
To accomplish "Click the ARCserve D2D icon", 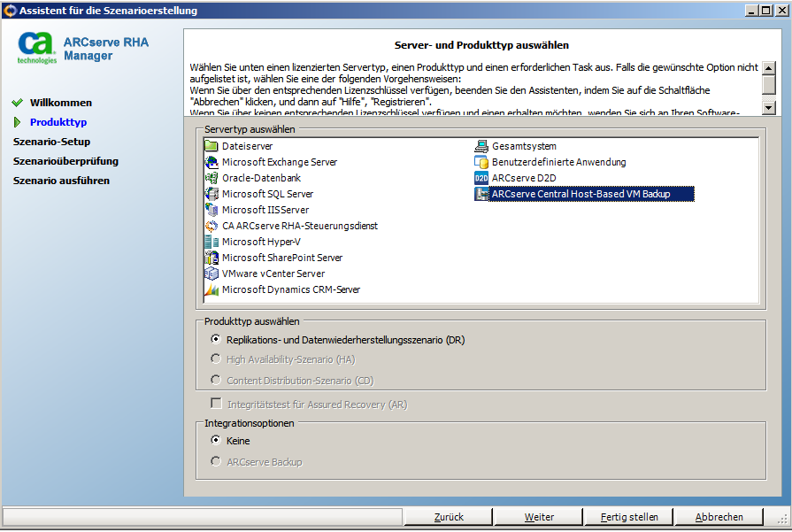I will tap(481, 178).
